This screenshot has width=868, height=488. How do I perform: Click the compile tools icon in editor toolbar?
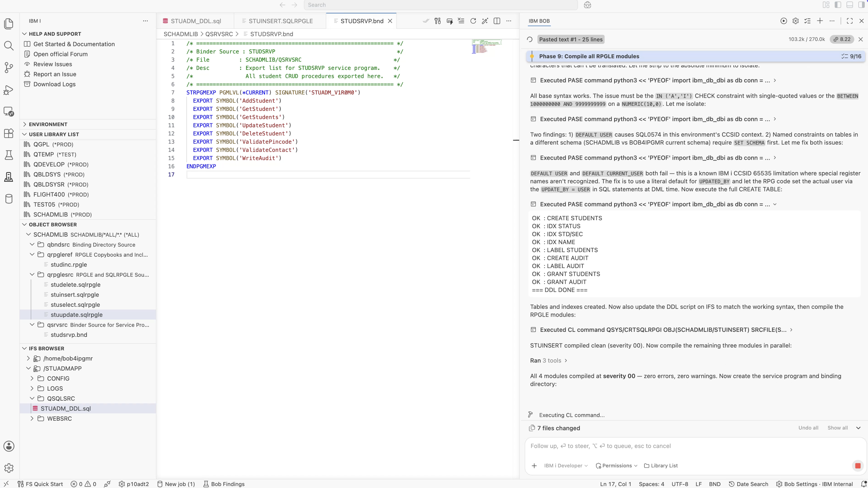coord(437,21)
